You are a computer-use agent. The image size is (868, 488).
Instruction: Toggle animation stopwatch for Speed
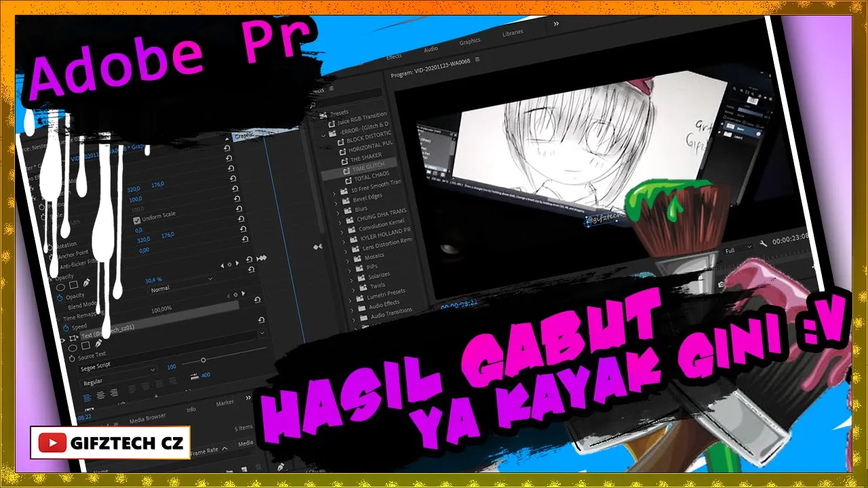tap(66, 329)
